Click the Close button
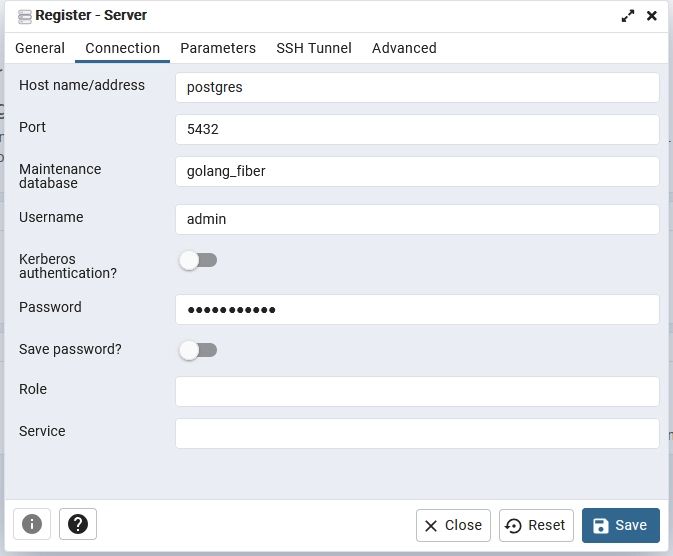 click(453, 525)
